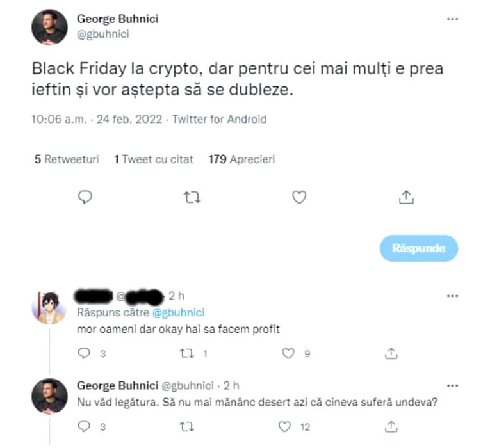Image resolution: width=490 pixels, height=448 pixels.
Task: Share the main tweet via share icon
Action: point(406,197)
